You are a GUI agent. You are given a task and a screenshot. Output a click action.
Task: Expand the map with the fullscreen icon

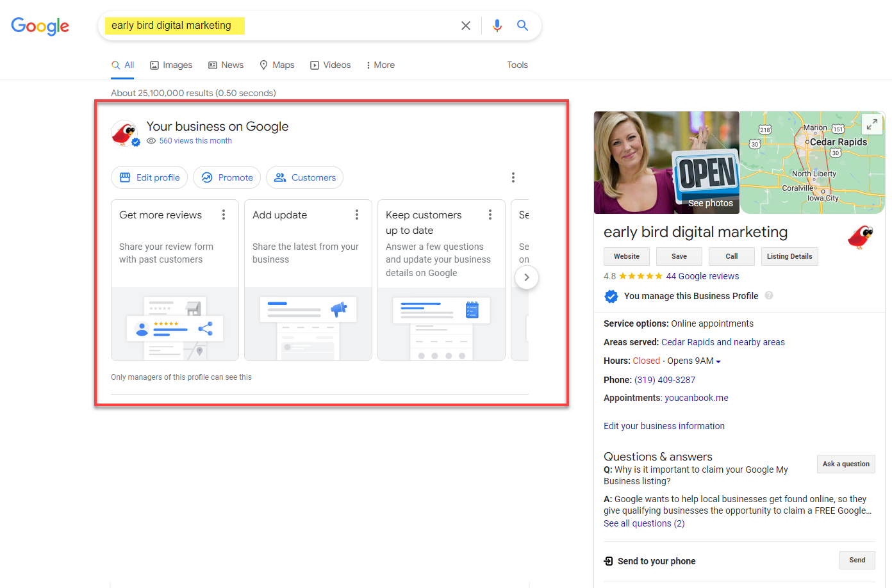(x=872, y=124)
